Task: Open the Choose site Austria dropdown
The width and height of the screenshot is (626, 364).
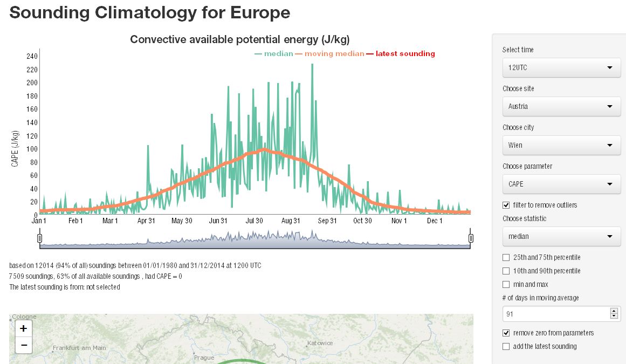Action: click(x=561, y=107)
